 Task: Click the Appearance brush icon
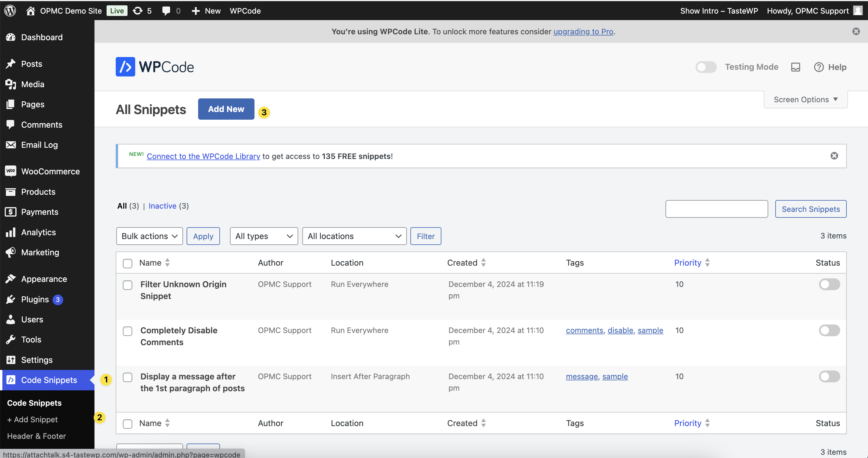(x=11, y=279)
